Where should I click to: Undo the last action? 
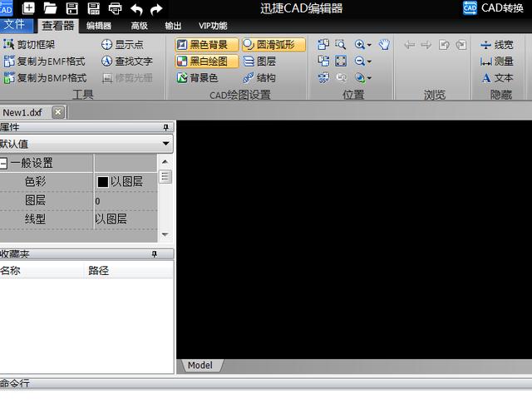coord(136,9)
